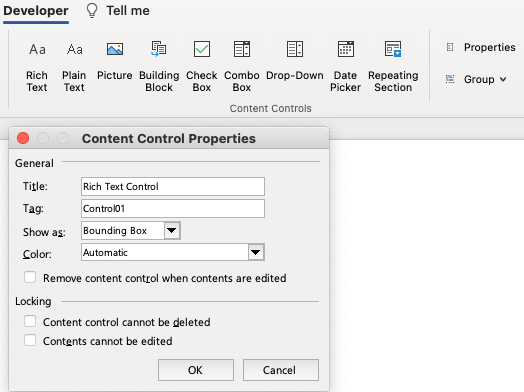Click Cancel in Content Control Properties
This screenshot has height=392, width=524.
click(x=281, y=370)
